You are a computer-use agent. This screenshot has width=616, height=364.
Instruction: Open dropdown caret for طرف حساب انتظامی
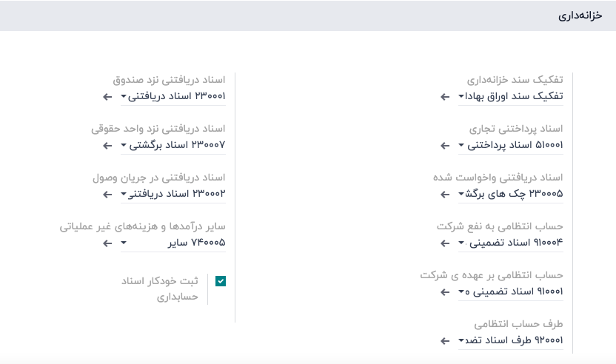(461, 341)
